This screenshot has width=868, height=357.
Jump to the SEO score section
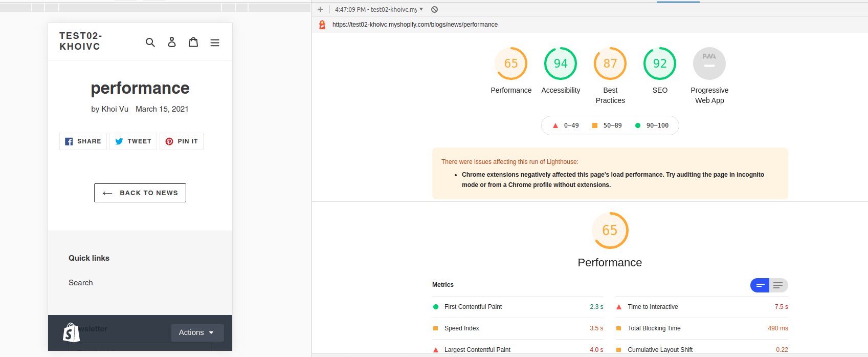pyautogui.click(x=659, y=64)
